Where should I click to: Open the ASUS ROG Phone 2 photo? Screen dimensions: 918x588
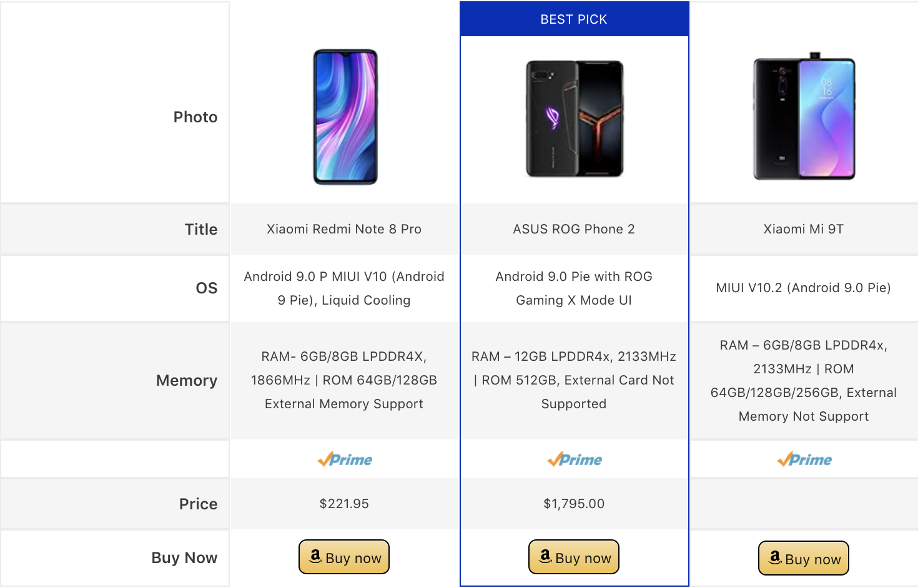pyautogui.click(x=575, y=119)
